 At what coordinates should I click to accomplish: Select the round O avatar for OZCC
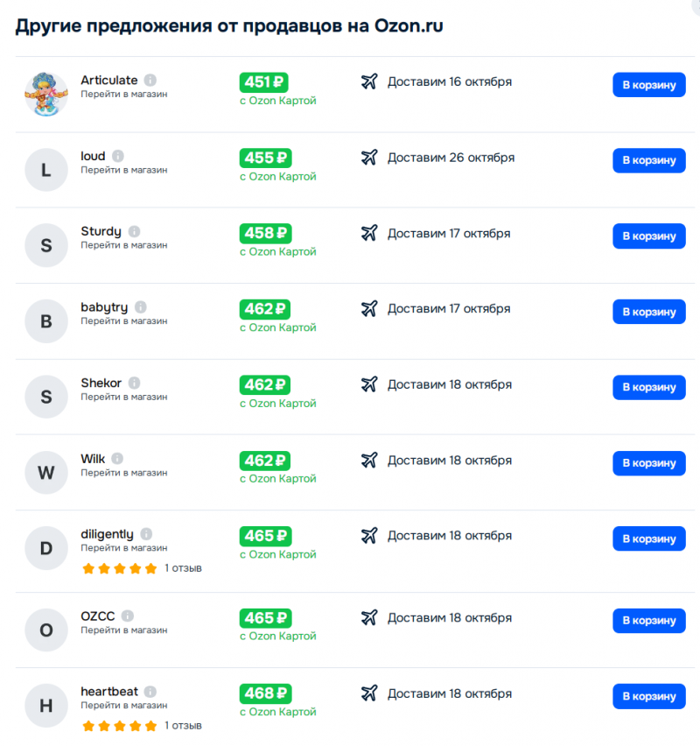pos(46,630)
